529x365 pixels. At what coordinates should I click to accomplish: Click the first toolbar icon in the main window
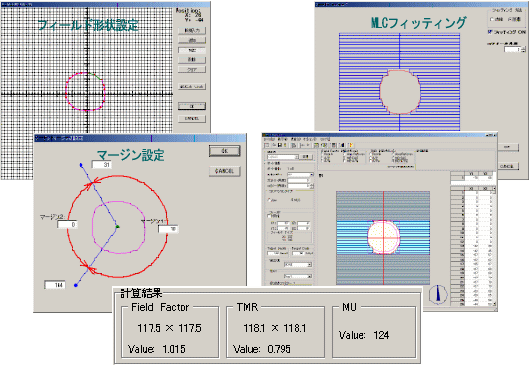point(267,145)
